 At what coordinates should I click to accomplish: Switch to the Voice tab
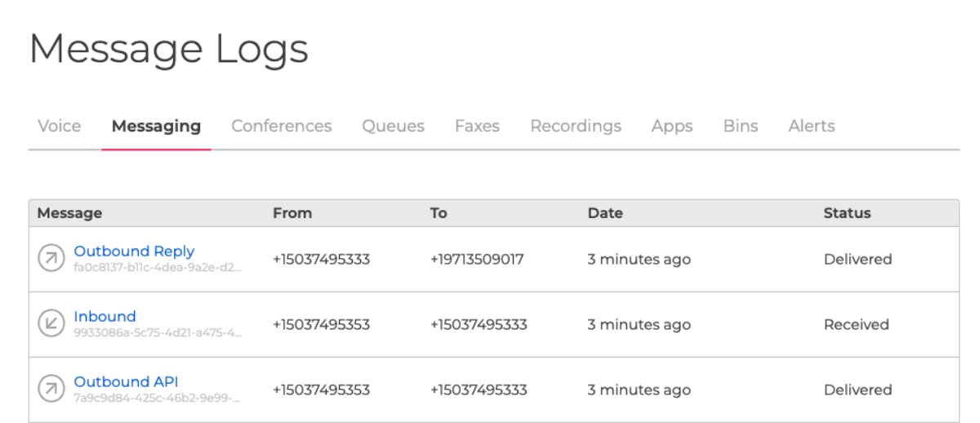(60, 127)
